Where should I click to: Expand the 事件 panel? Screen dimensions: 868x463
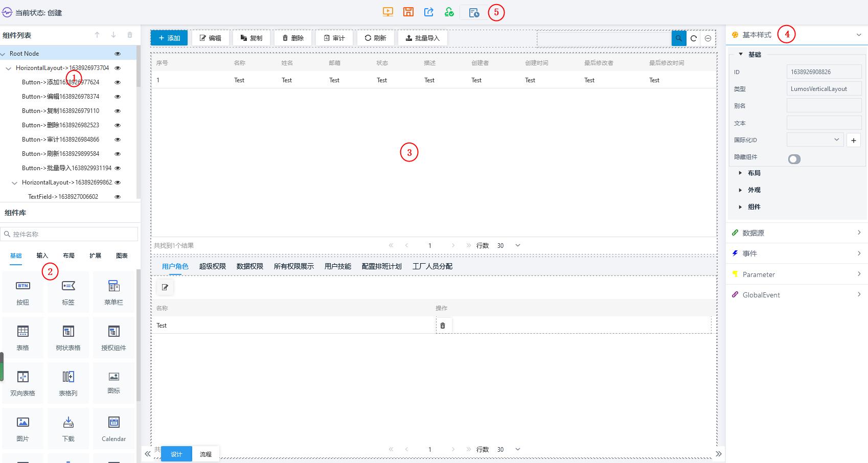tap(797, 253)
